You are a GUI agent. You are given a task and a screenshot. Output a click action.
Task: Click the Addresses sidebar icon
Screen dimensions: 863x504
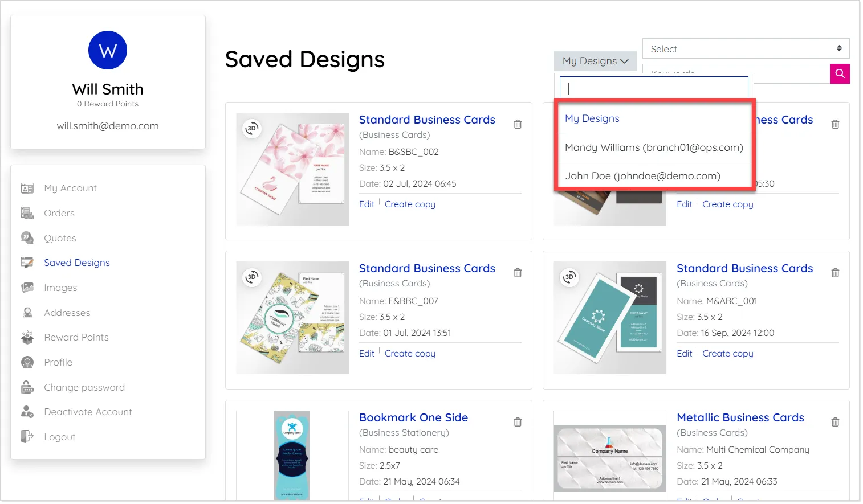click(27, 313)
